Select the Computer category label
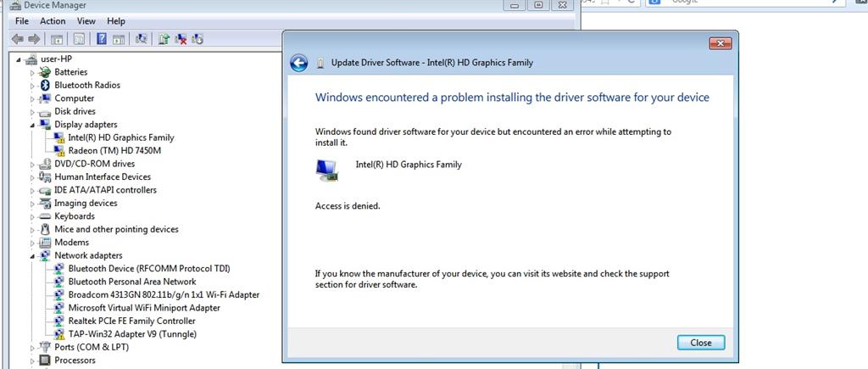 point(75,98)
